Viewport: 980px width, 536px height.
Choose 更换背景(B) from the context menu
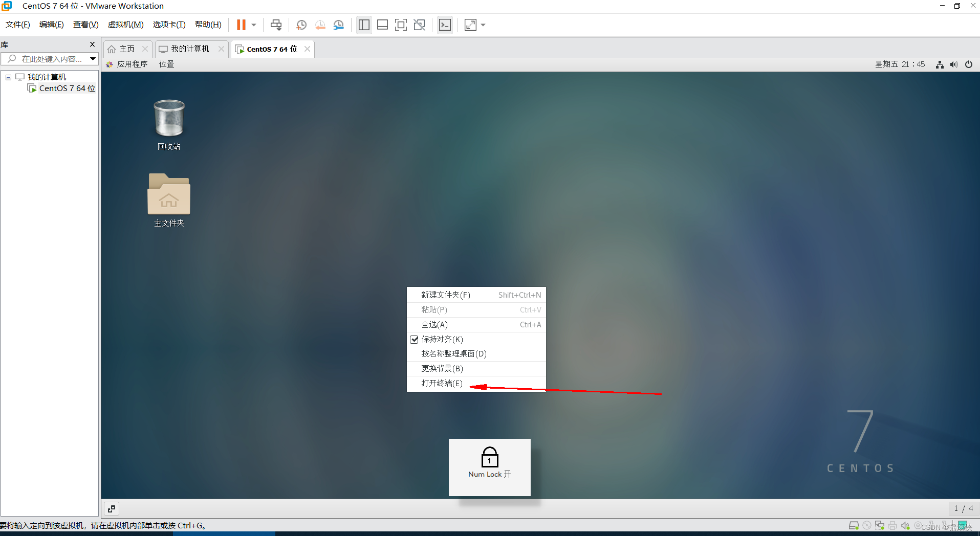pyautogui.click(x=476, y=369)
